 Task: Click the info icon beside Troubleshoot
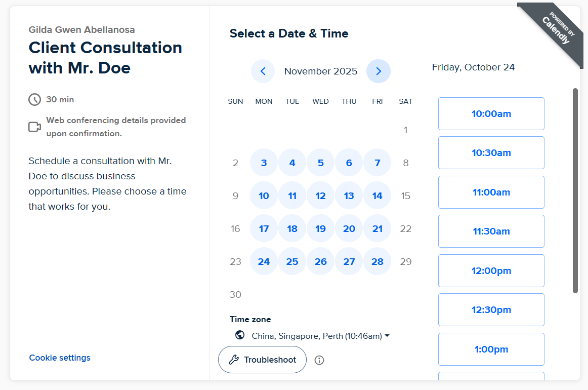[319, 360]
